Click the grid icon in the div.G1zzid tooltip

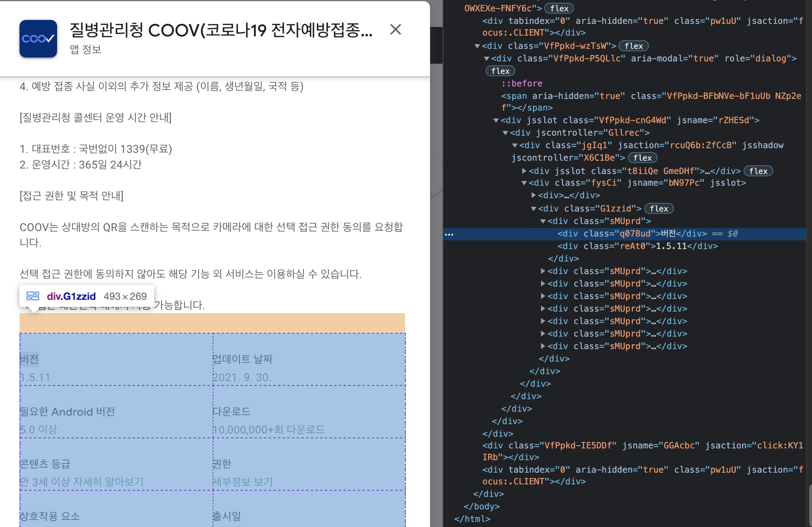[x=33, y=296]
